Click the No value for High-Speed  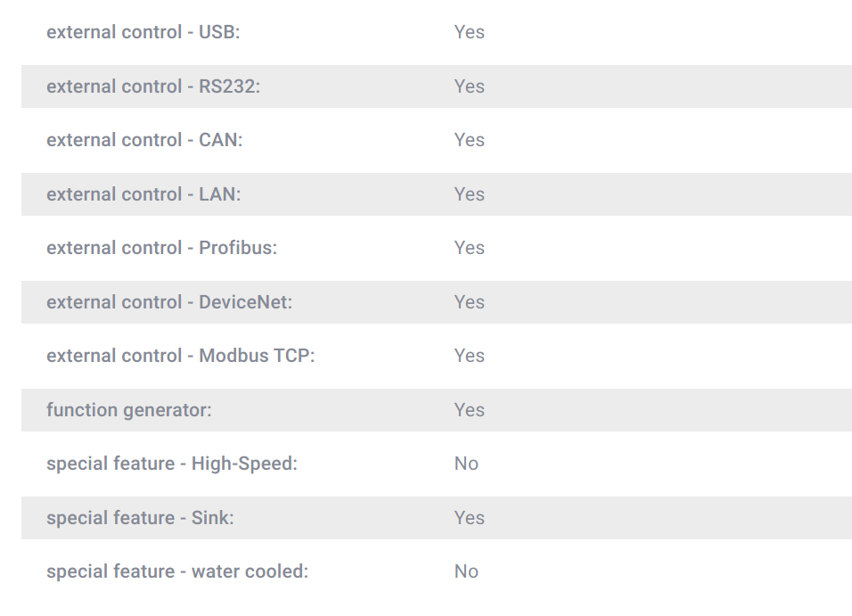point(466,464)
